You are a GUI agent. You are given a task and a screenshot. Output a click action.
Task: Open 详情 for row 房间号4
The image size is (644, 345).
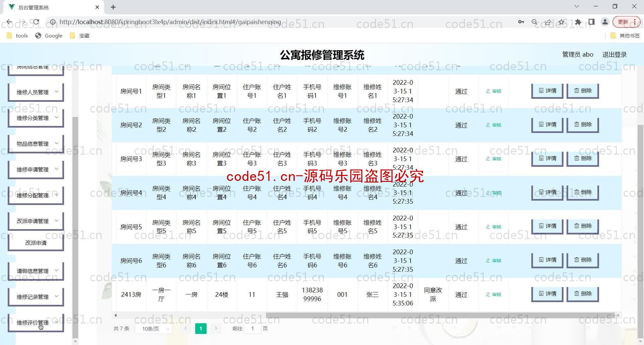tap(547, 192)
